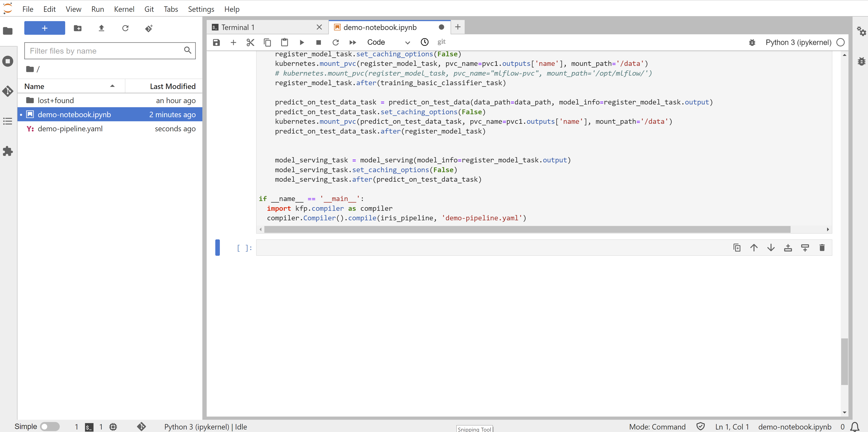Create a new folder in the file browser
The height and width of the screenshot is (432, 868).
click(77, 28)
